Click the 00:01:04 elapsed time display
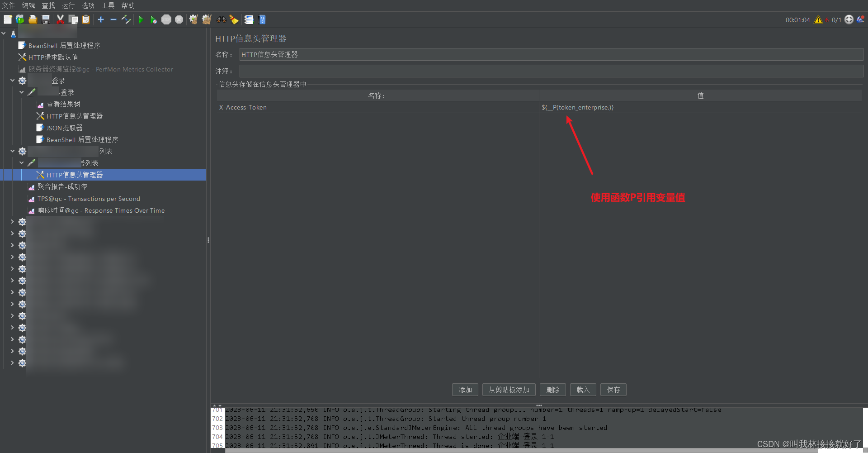Viewport: 868px width, 453px height. [797, 20]
